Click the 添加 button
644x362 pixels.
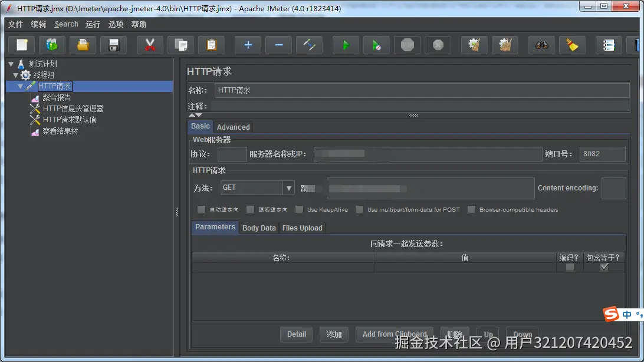point(334,334)
